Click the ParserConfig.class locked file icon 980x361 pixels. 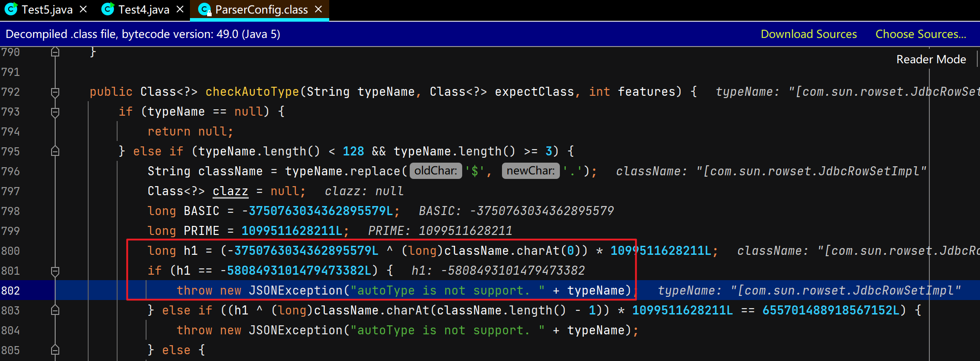[x=205, y=9]
